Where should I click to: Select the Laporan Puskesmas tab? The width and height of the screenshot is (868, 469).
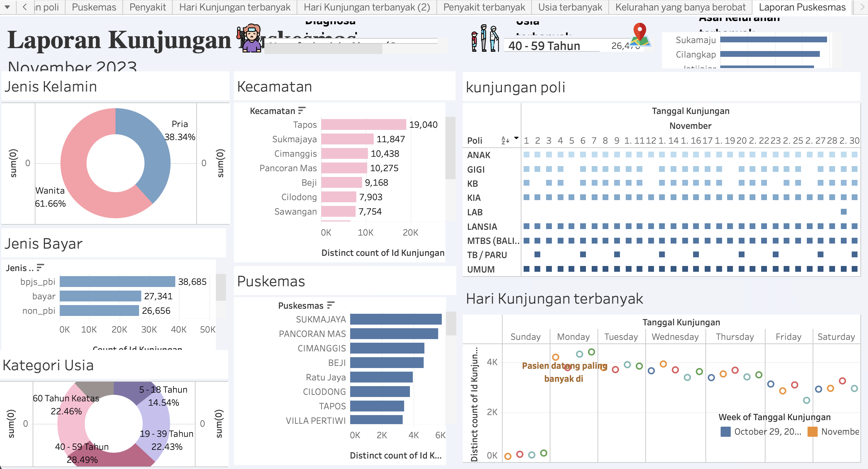(802, 7)
